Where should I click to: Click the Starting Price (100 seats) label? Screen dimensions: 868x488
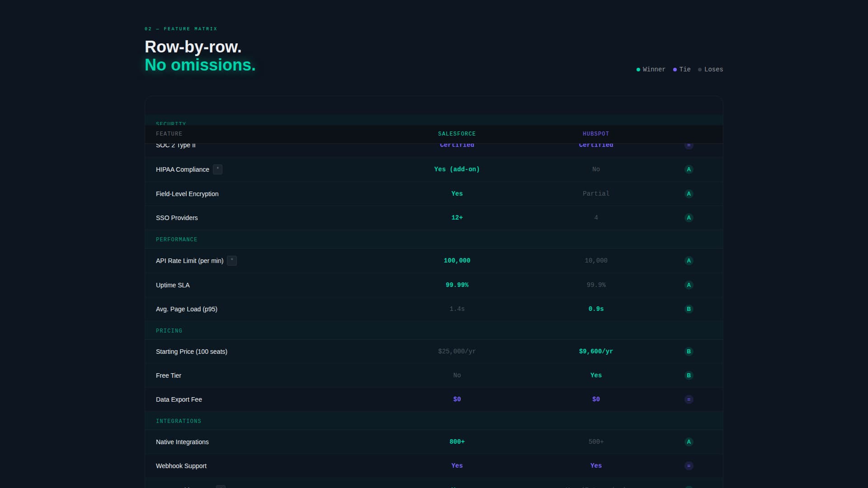pos(192,352)
